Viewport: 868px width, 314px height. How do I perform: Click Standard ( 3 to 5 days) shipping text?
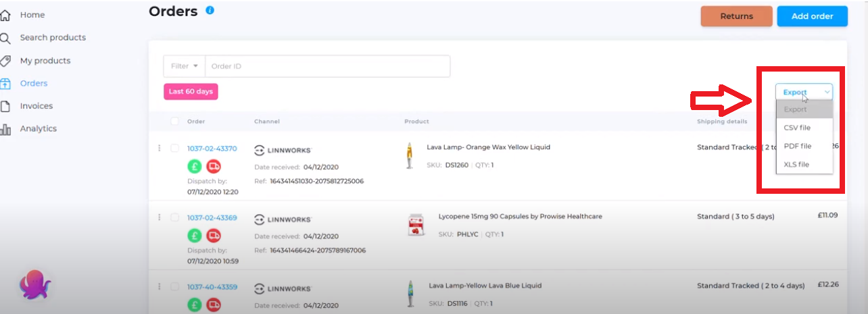(736, 217)
